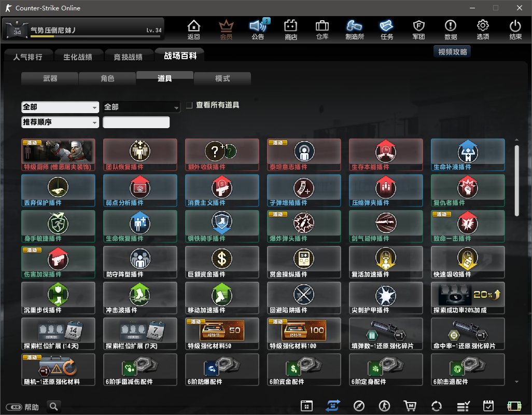The image size is (532, 415).
Task: Open the 商店 shop icon
Action: [291, 30]
